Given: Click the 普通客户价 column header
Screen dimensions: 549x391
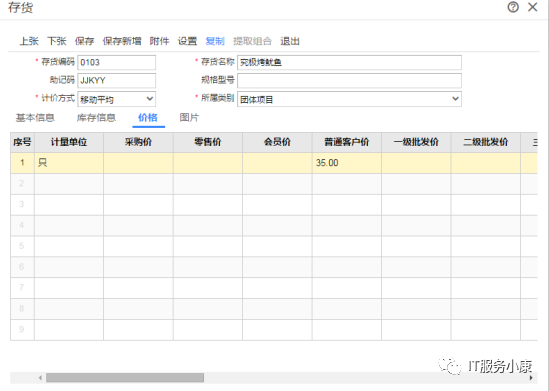Looking at the screenshot, I should click(347, 142).
